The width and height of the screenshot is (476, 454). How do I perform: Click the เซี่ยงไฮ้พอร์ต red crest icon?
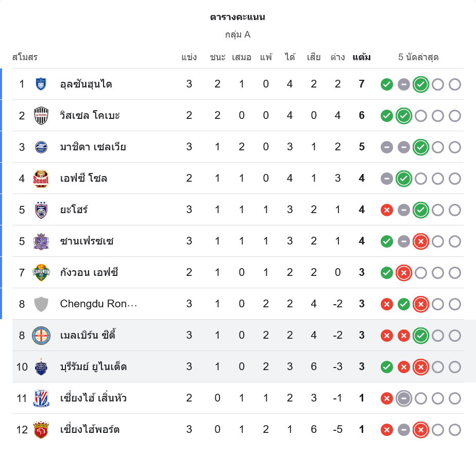[x=41, y=429]
